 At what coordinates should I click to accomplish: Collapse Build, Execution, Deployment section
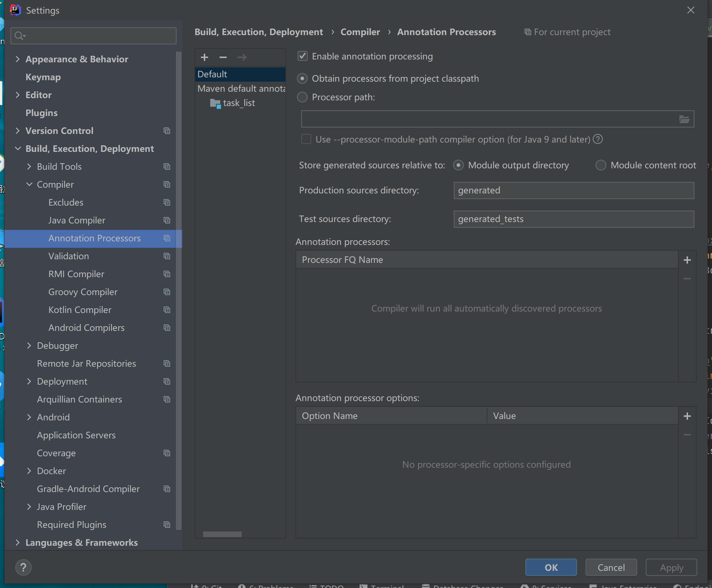click(x=18, y=149)
